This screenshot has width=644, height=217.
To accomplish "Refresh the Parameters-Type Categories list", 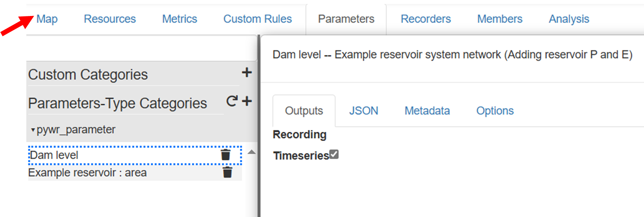I will 232,101.
